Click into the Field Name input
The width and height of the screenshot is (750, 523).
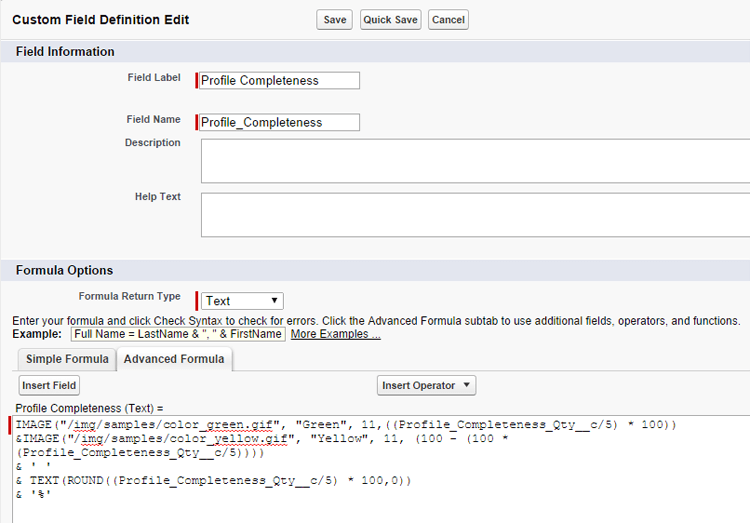279,122
